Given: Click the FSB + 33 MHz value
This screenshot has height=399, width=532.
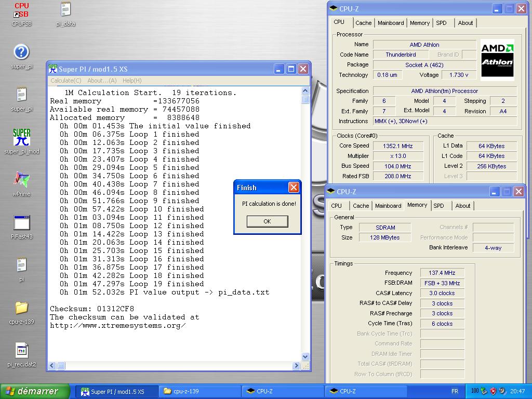Looking at the screenshot, I should pyautogui.click(x=442, y=283).
